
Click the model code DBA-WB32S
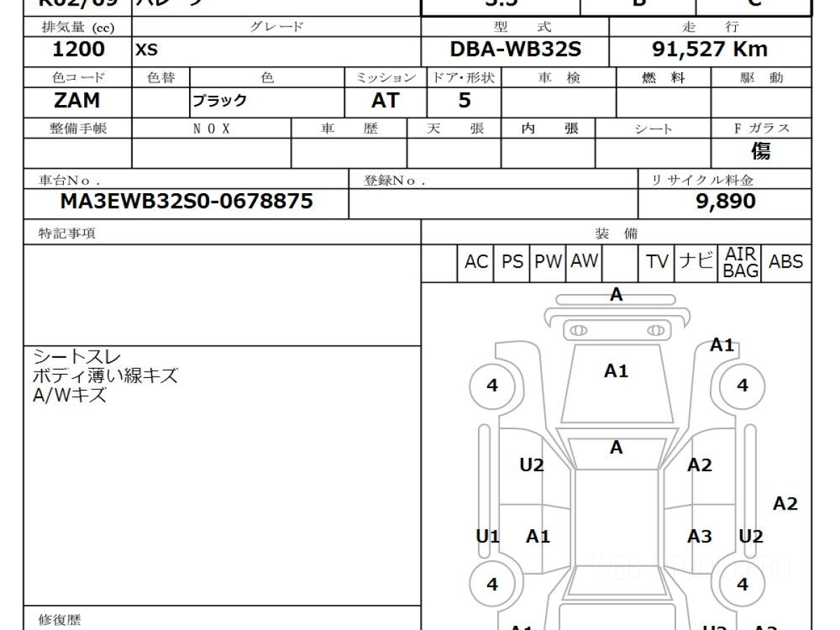pyautogui.click(x=515, y=50)
